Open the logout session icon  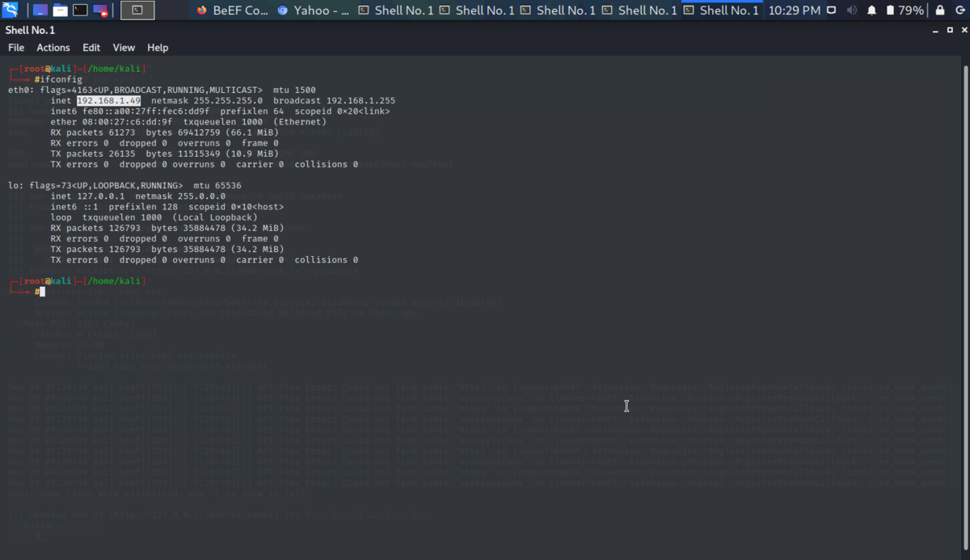pos(959,11)
